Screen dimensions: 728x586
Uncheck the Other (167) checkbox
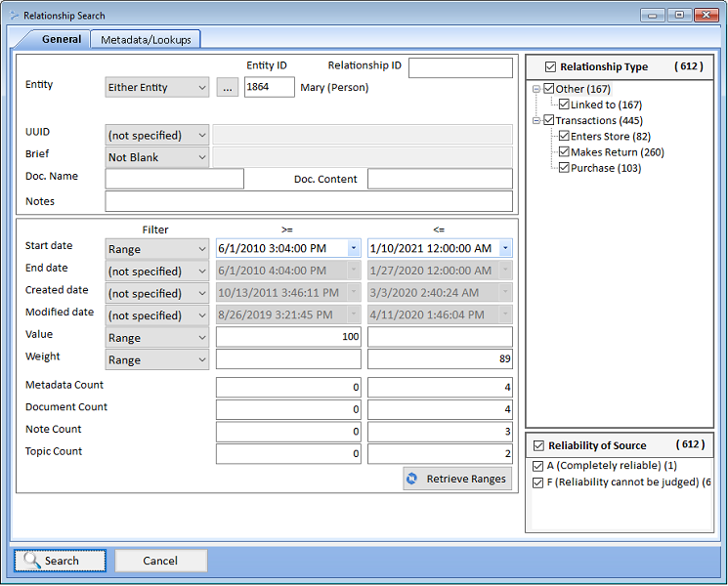549,88
